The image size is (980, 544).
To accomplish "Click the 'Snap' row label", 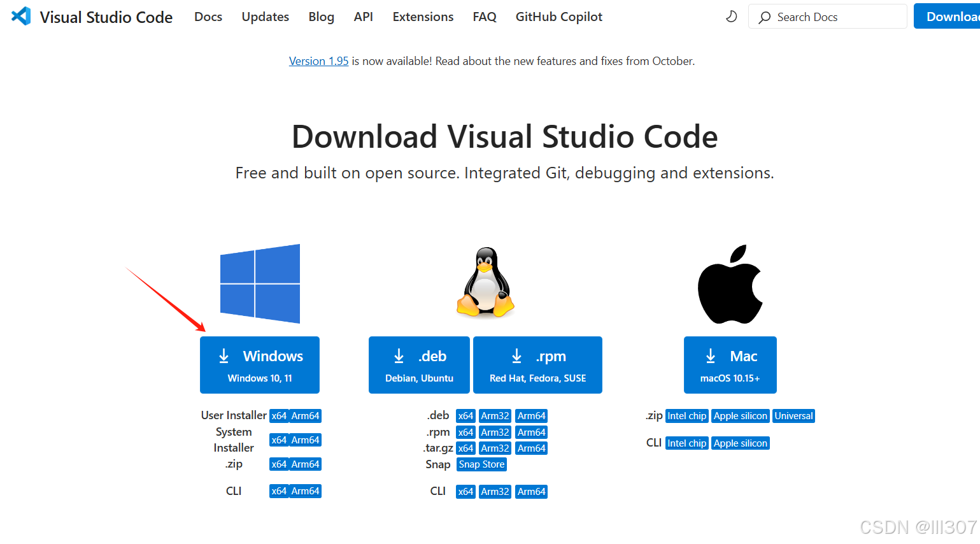I will tap(438, 464).
